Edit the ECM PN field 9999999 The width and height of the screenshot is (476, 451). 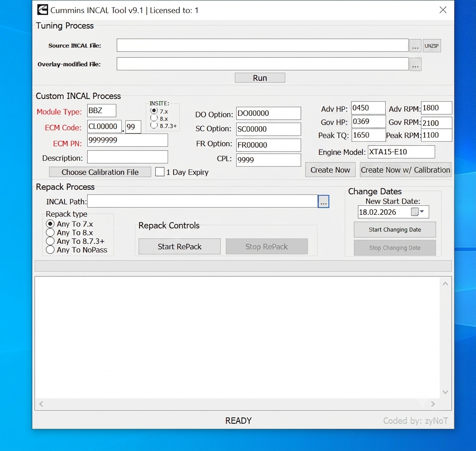point(127,140)
